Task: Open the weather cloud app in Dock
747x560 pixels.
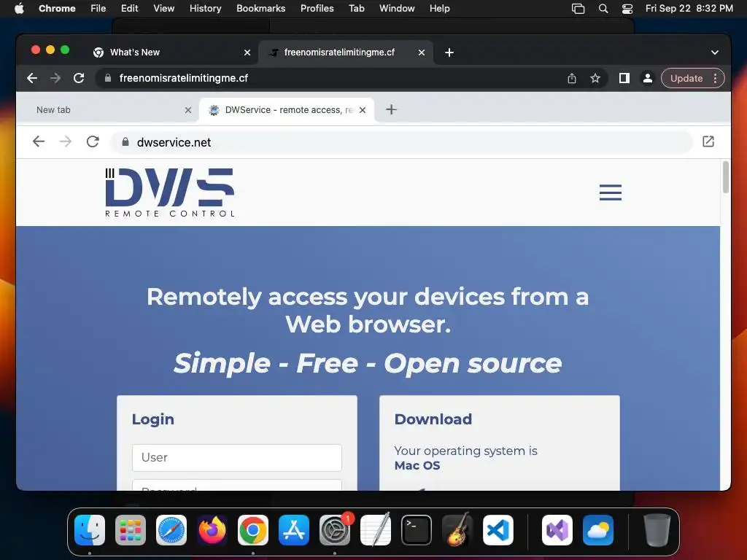Action: pos(598,530)
